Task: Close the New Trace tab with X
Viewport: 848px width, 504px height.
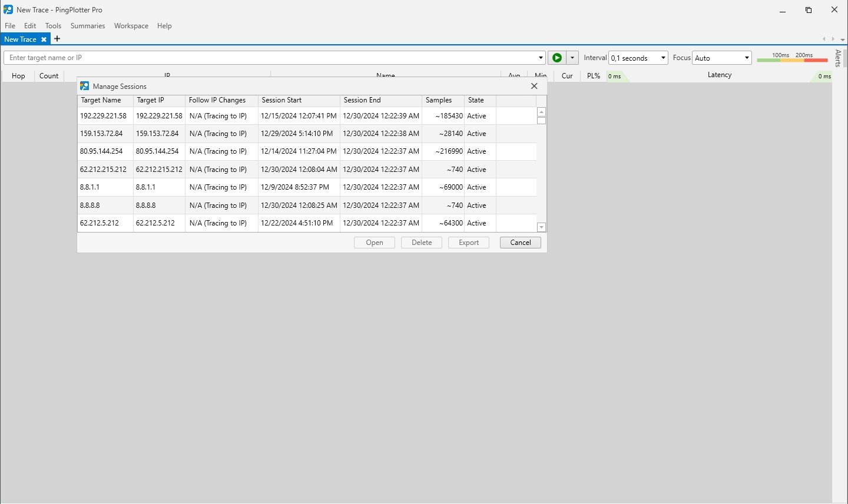Action: [x=44, y=39]
